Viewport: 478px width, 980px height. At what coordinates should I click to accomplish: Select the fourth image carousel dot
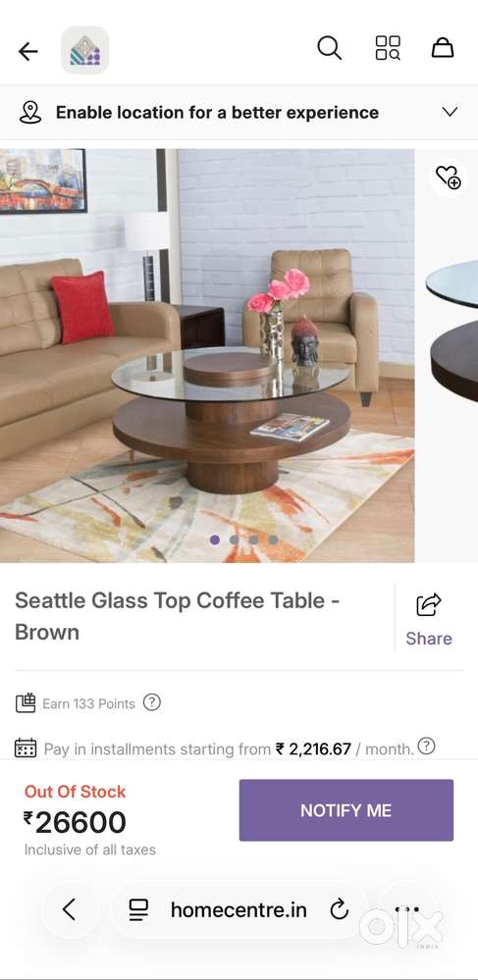274,540
